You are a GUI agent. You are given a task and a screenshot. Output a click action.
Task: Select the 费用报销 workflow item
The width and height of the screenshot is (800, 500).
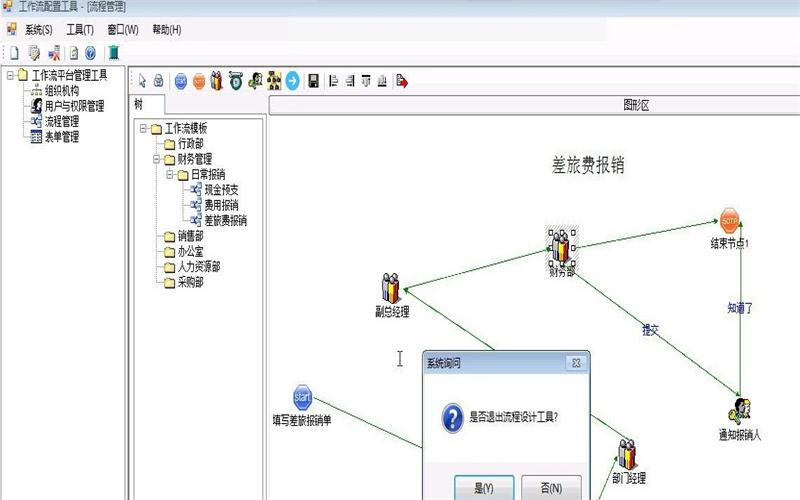pyautogui.click(x=221, y=205)
